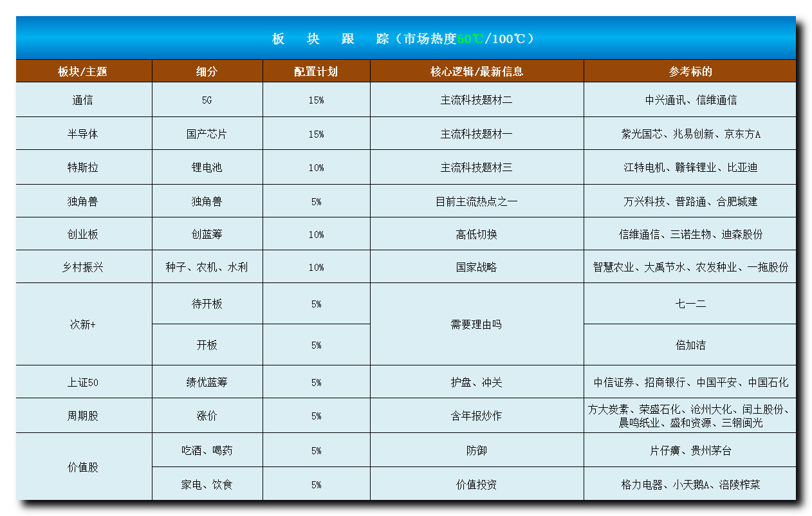Select the 锂电池 cell

pos(207,167)
